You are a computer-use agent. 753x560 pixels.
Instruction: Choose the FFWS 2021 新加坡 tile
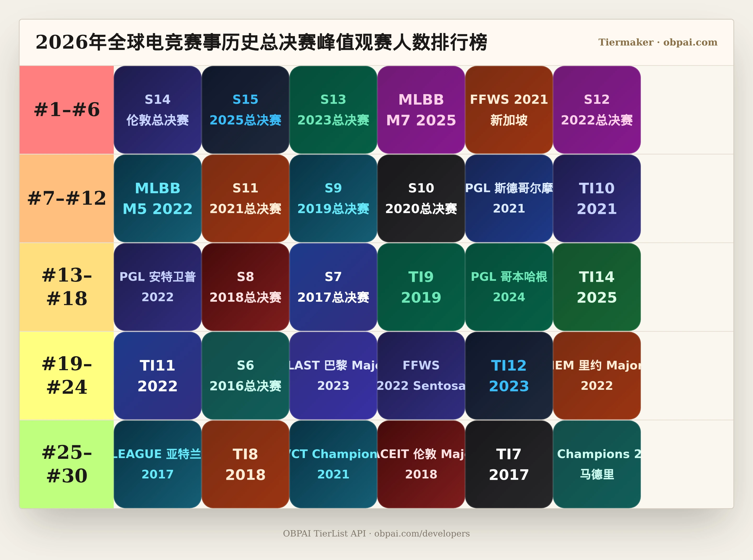click(x=509, y=110)
